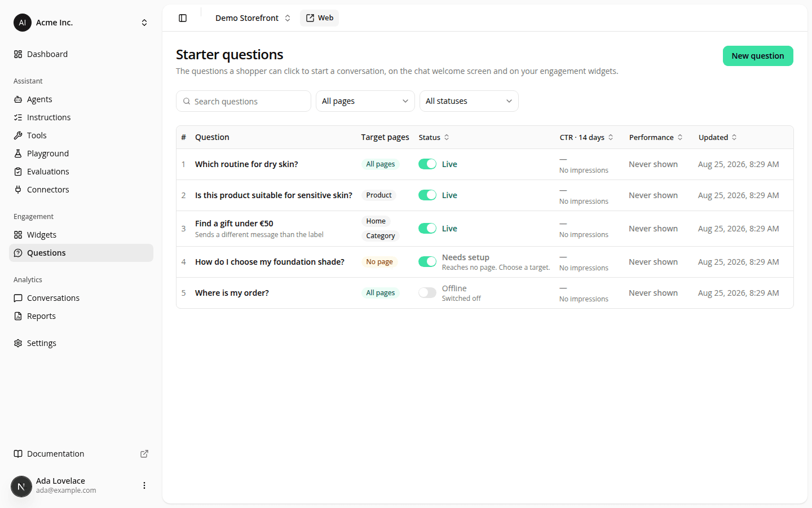Image resolution: width=812 pixels, height=508 pixels.
Task: Expand the Demo Storefront selector
Action: pyautogui.click(x=253, y=18)
